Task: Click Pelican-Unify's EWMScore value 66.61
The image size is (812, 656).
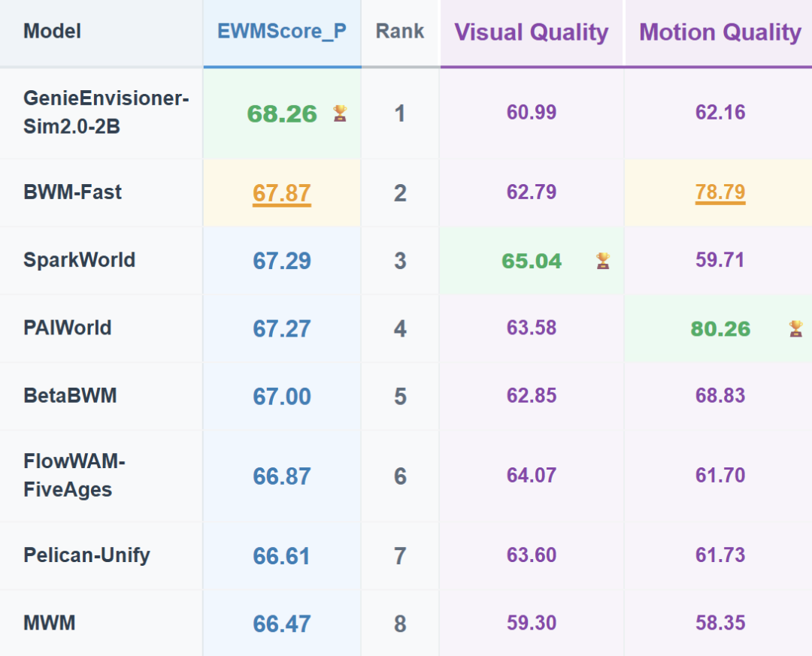Action: tap(282, 556)
